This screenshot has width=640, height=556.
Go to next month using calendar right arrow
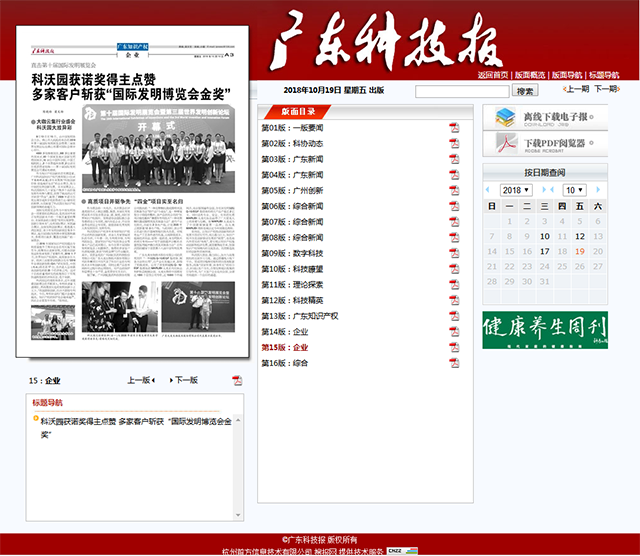click(x=598, y=189)
